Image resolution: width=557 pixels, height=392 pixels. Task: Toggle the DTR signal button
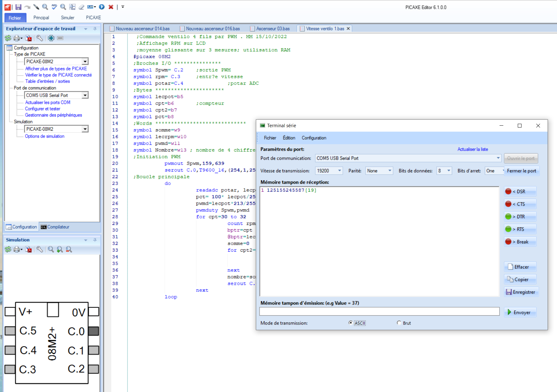[520, 217]
